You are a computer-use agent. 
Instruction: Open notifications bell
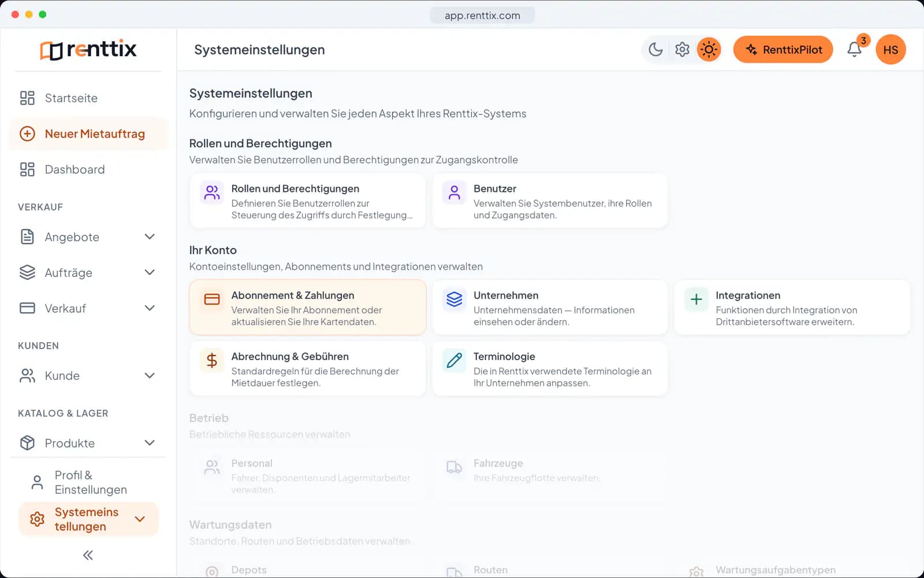tap(855, 50)
